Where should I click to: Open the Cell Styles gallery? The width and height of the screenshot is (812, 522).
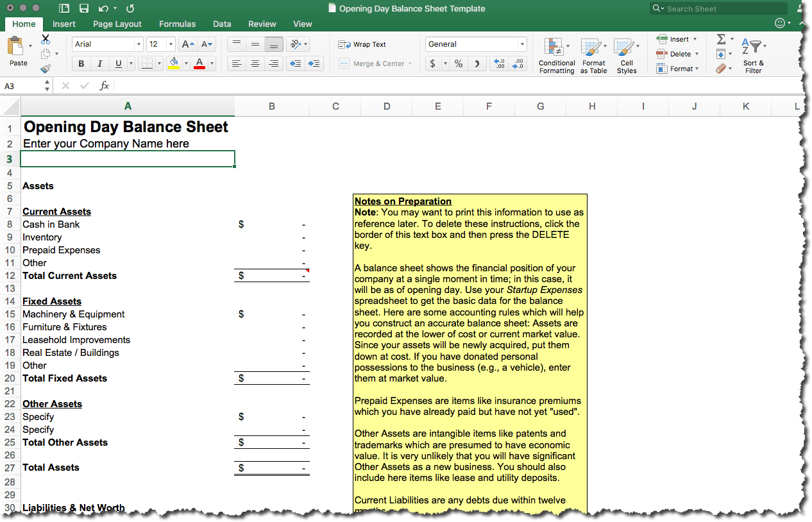[627, 55]
